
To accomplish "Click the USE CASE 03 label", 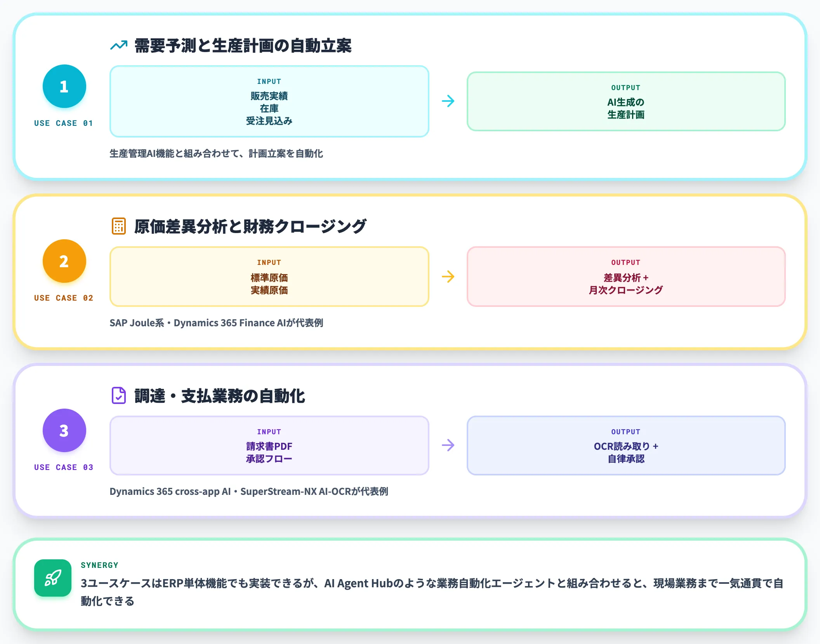I will pos(64,467).
